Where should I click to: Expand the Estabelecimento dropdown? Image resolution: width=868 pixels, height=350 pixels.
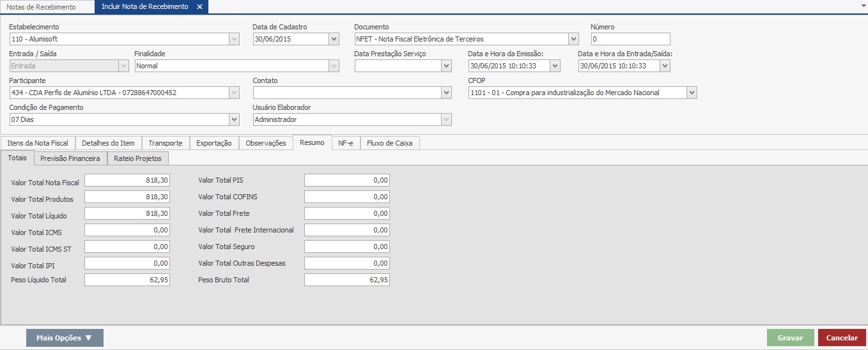(x=234, y=39)
